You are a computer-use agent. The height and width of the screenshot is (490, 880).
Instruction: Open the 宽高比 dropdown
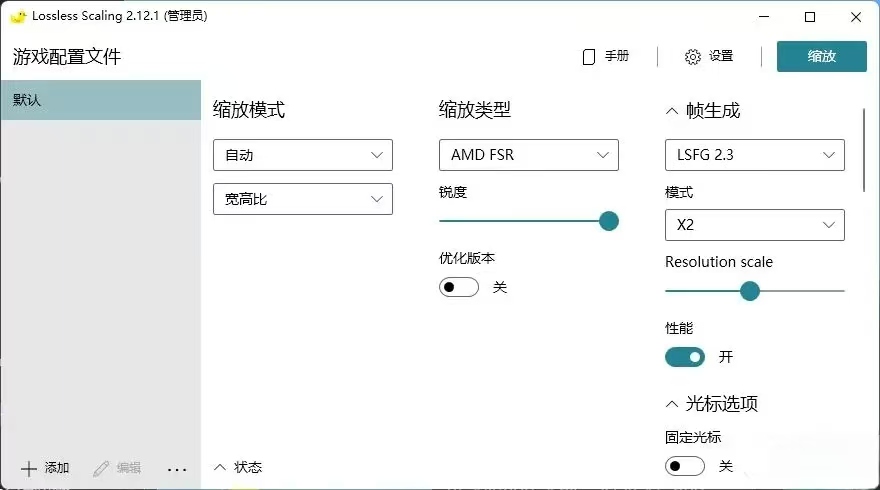click(302, 199)
